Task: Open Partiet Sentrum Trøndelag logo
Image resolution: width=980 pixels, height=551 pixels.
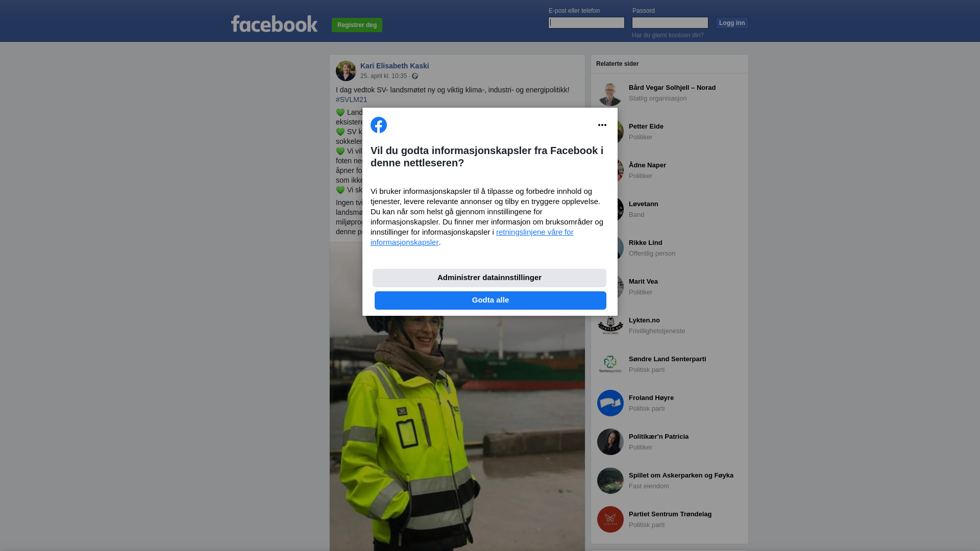Action: pos(610,519)
